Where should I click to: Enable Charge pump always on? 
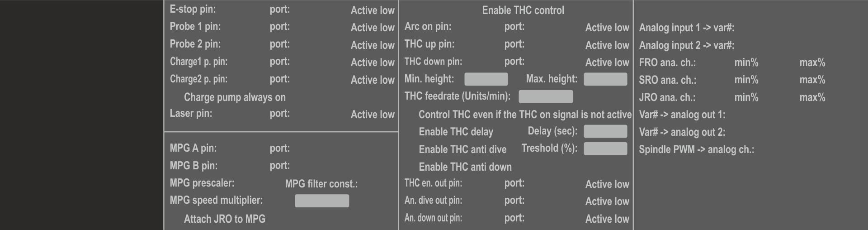pyautogui.click(x=234, y=97)
